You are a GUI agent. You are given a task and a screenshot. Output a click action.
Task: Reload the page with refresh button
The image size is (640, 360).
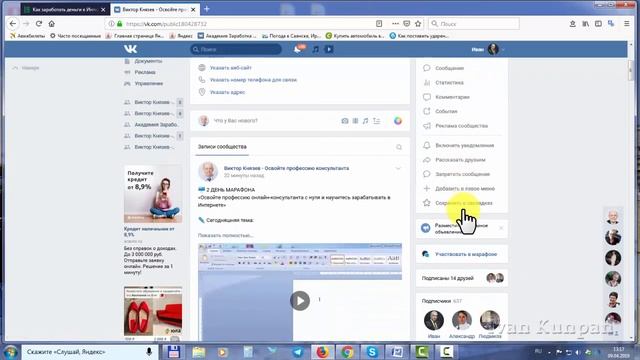pyautogui.click(x=39, y=24)
